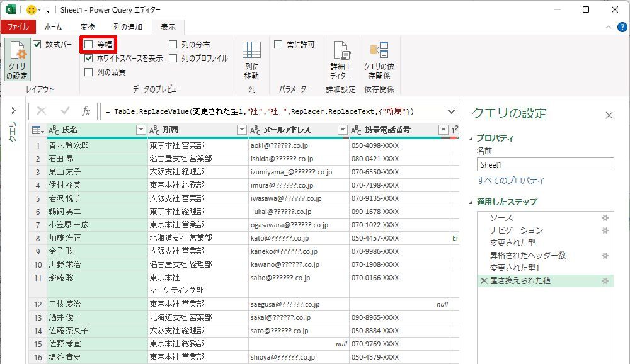Close the クエリの設定 pane
The height and width of the screenshot is (364, 630).
[x=609, y=115]
